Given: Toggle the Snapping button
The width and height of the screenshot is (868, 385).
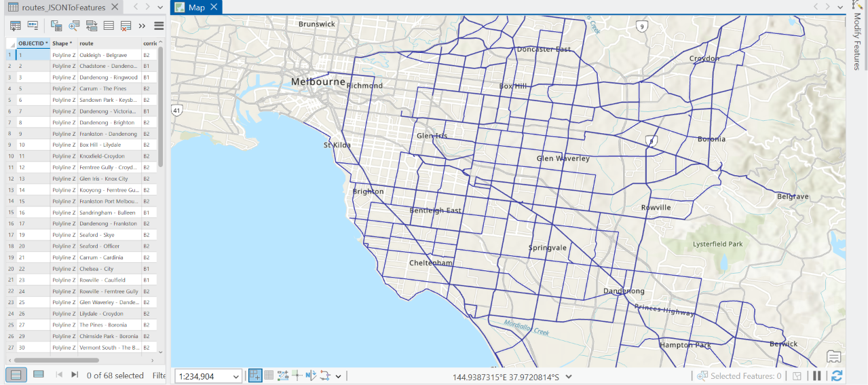Looking at the screenshot, I should pos(255,375).
